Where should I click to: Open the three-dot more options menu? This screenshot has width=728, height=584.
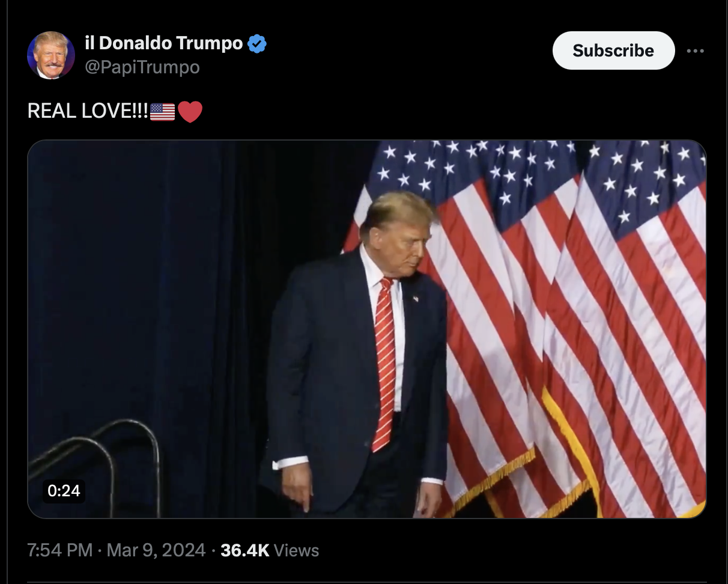point(695,50)
